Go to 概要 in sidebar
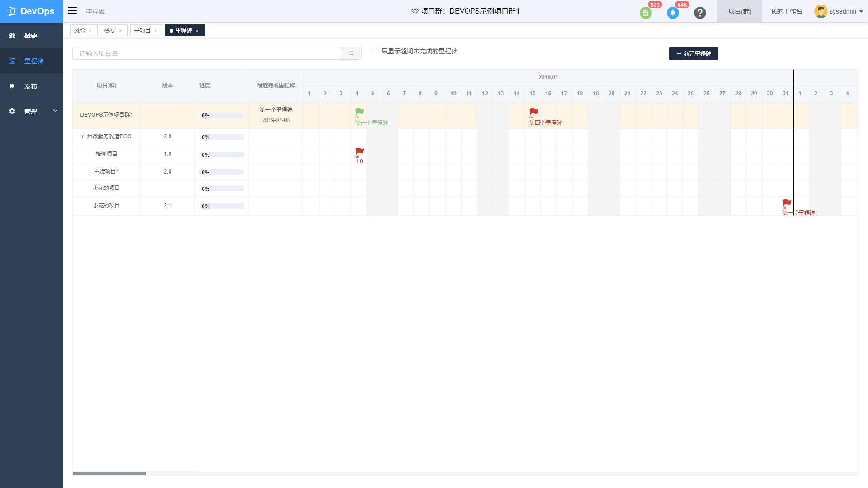This screenshot has width=868, height=488. coord(31,36)
